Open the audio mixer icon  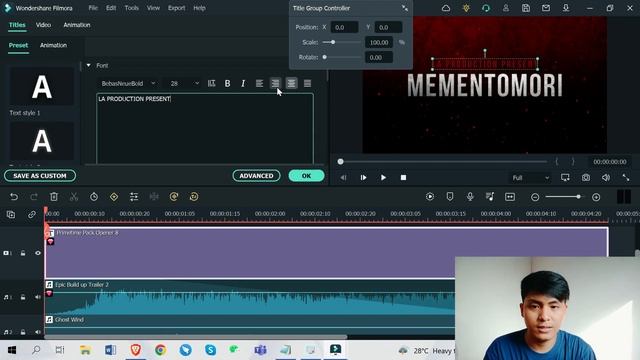click(x=490, y=197)
